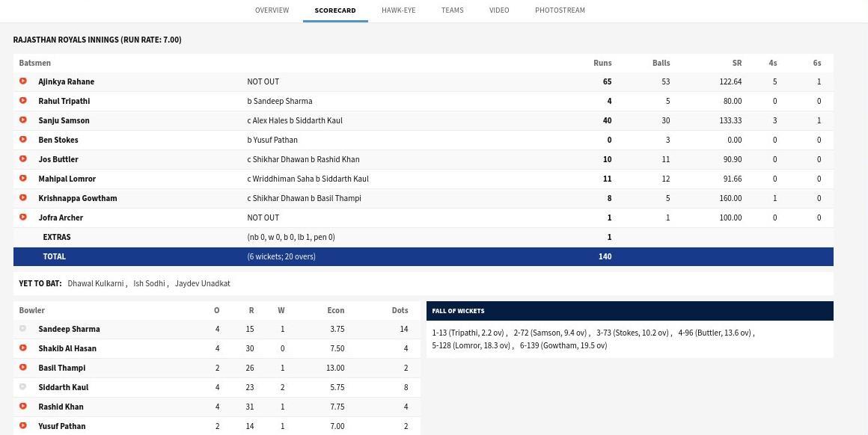Click Dhawal Kulkarni in Yet To Bat
The image size is (868, 435).
95,283
